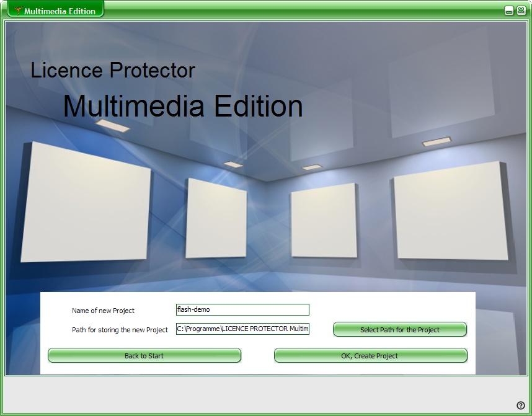Go Back to Start
Viewport: 532px width, 416px height.
(x=144, y=356)
